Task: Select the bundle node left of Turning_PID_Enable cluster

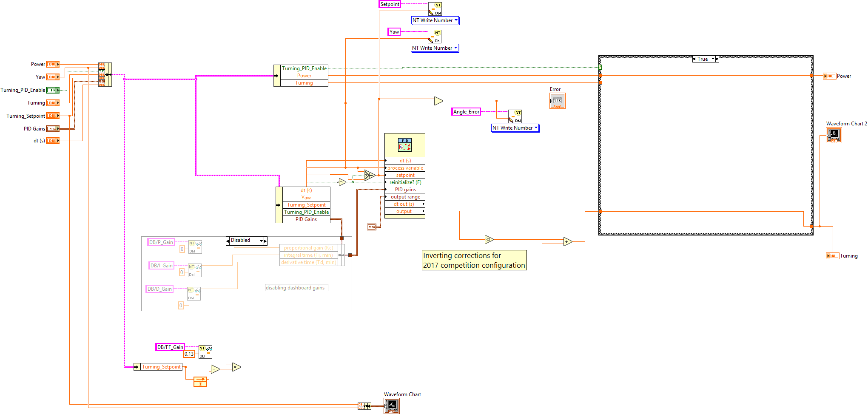Action: pyautogui.click(x=276, y=75)
